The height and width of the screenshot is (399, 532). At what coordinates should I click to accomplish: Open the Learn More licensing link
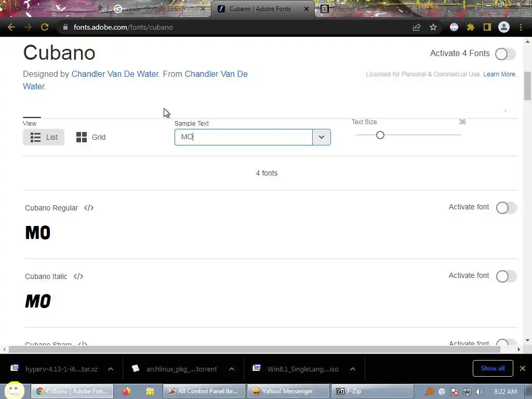(499, 74)
